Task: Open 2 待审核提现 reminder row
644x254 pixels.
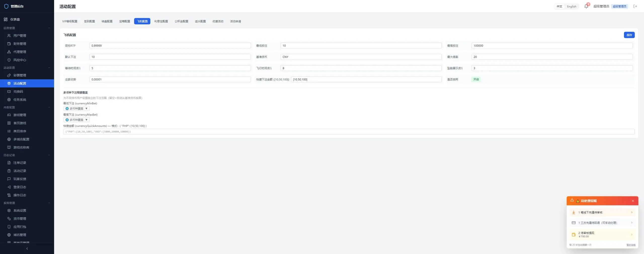Action: pos(602,234)
